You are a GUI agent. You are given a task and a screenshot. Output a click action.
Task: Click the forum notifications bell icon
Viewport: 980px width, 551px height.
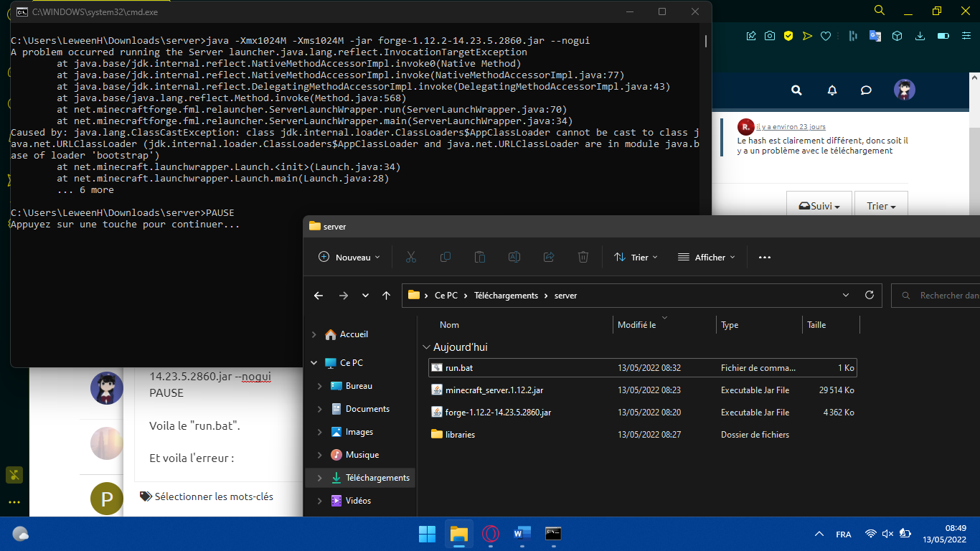[x=832, y=90]
